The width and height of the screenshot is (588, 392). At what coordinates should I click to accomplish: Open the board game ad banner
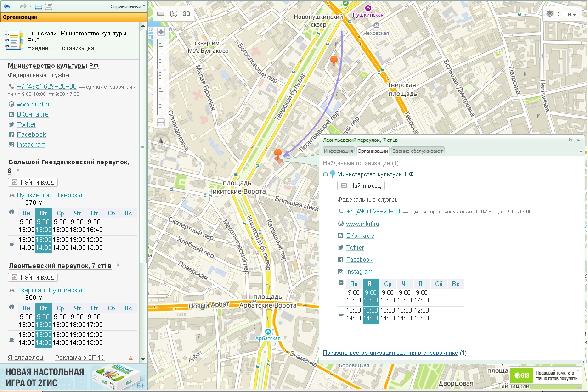click(73, 377)
